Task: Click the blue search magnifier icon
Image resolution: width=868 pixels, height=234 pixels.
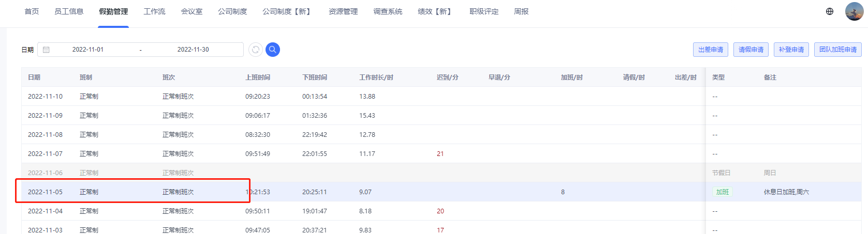Action: tap(273, 50)
